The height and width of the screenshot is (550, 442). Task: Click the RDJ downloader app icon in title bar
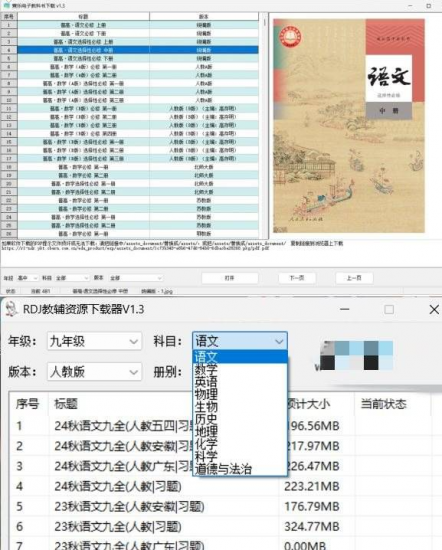tap(12, 309)
